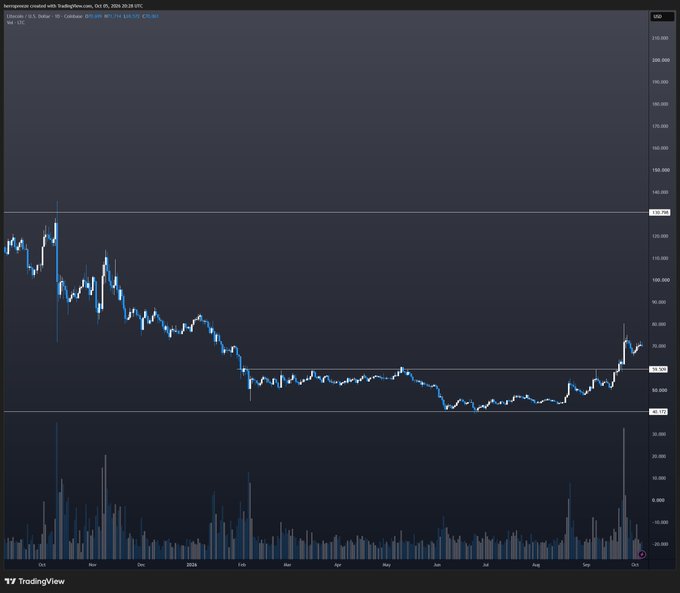Click the Apr label on time axis
Screen dimensions: 680x593
(338, 565)
